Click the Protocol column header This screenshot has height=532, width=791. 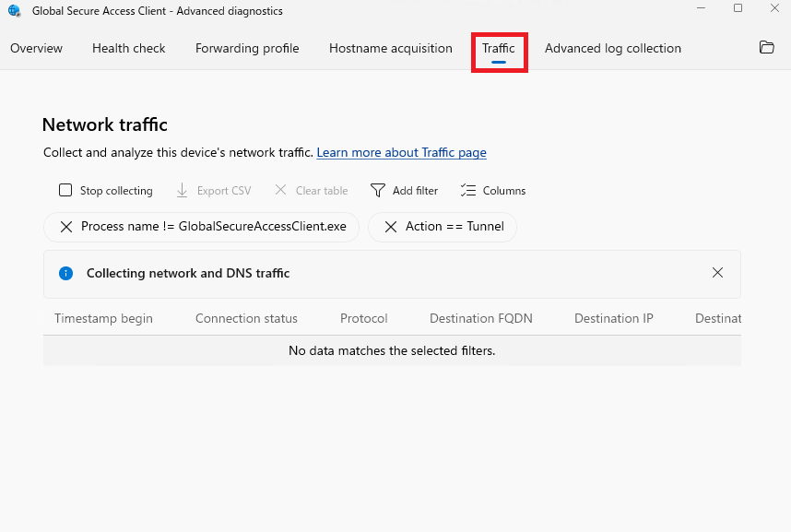point(363,319)
